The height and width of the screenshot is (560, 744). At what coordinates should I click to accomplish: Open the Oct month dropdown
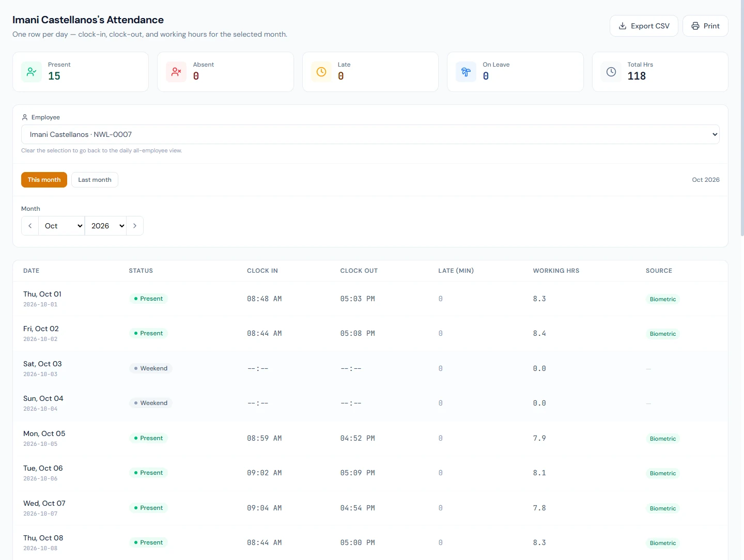[61, 226]
